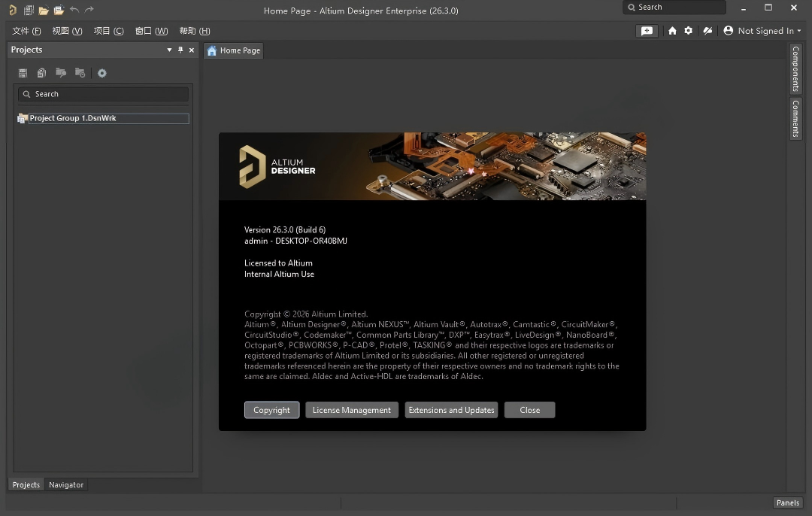Click the Copyright button in About dialog
The height and width of the screenshot is (516, 812).
(x=272, y=410)
